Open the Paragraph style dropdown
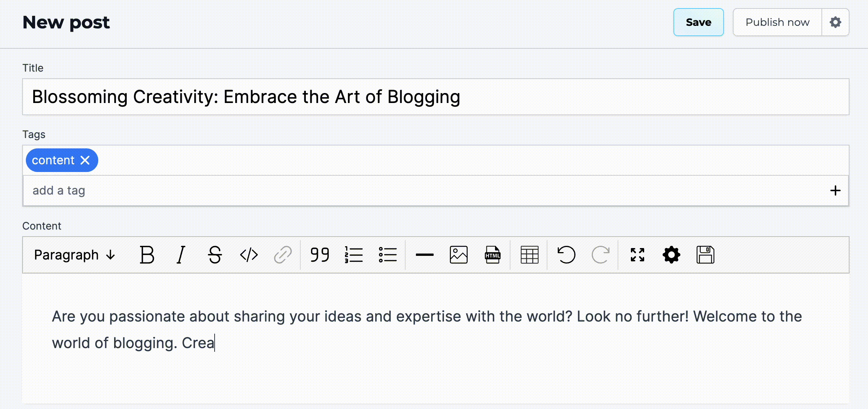This screenshot has height=409, width=868. click(75, 255)
